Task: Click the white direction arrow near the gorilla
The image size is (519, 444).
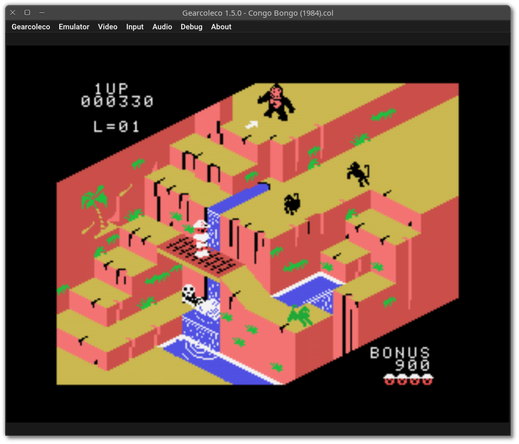Action: pyautogui.click(x=251, y=125)
